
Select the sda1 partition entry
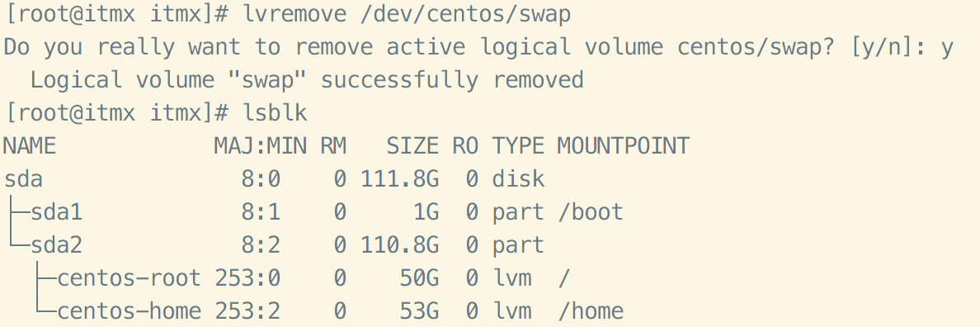coord(57,212)
